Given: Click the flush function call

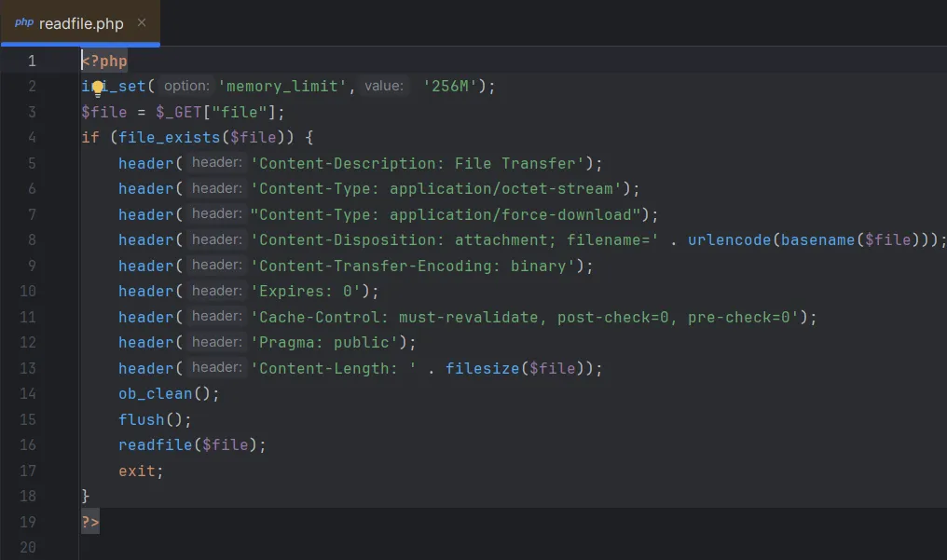Looking at the screenshot, I should click(x=141, y=419).
